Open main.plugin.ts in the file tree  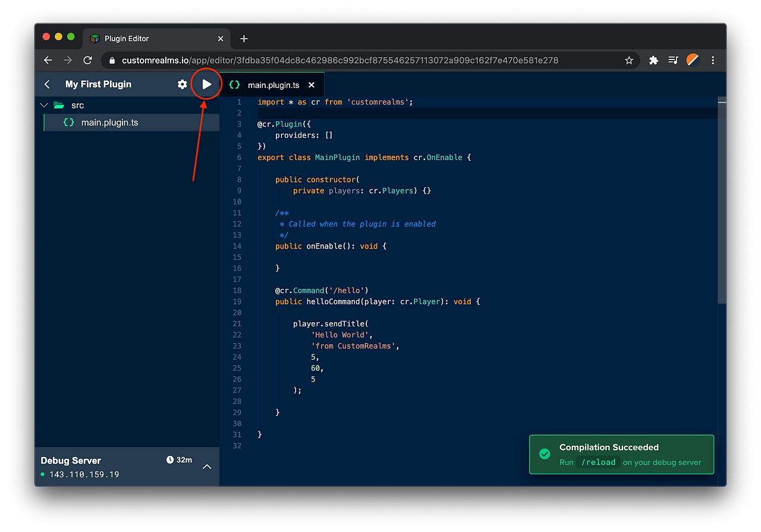(x=131, y=122)
